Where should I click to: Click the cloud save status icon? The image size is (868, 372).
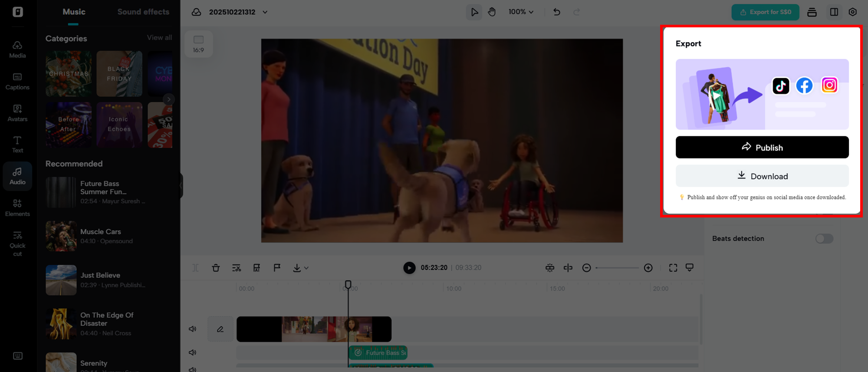196,12
